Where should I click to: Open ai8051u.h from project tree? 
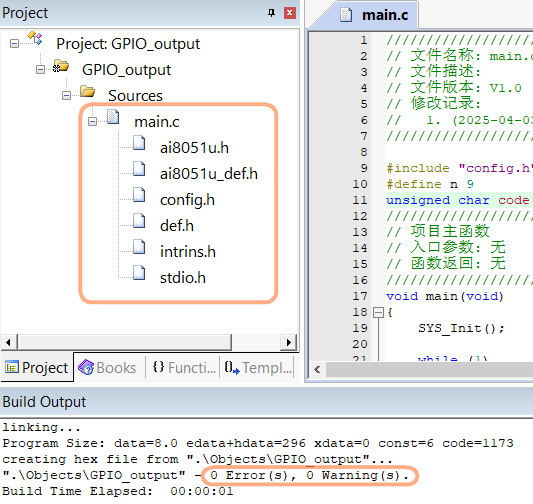(x=194, y=148)
